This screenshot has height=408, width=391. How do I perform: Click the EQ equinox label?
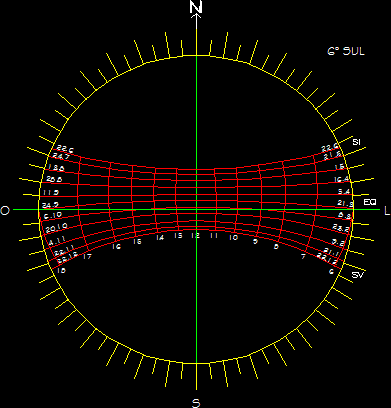[370, 202]
